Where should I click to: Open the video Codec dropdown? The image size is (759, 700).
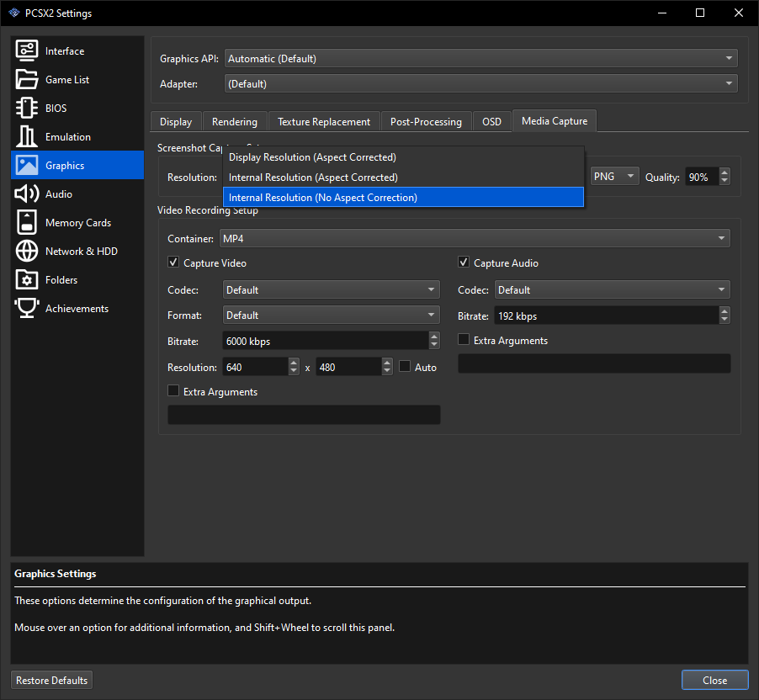(331, 289)
